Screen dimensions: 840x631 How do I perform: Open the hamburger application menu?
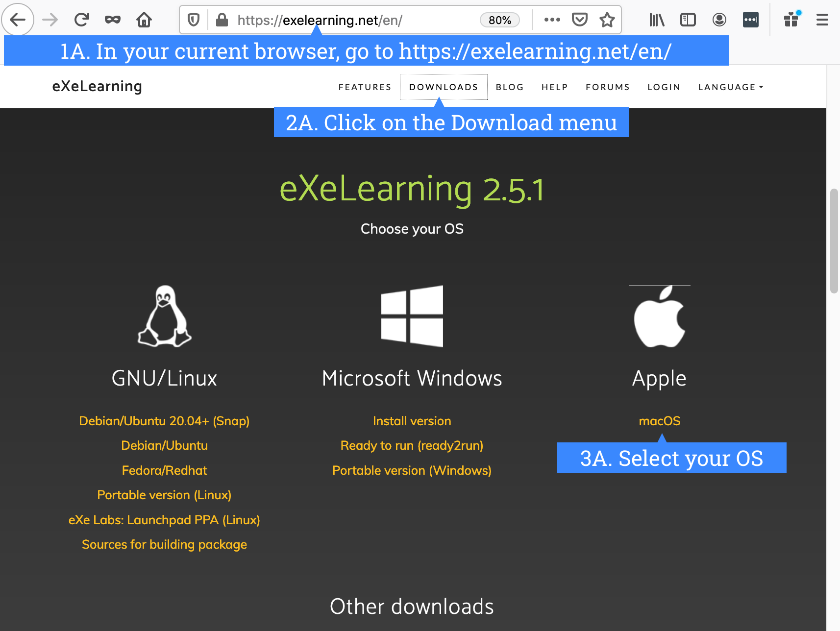tap(822, 20)
